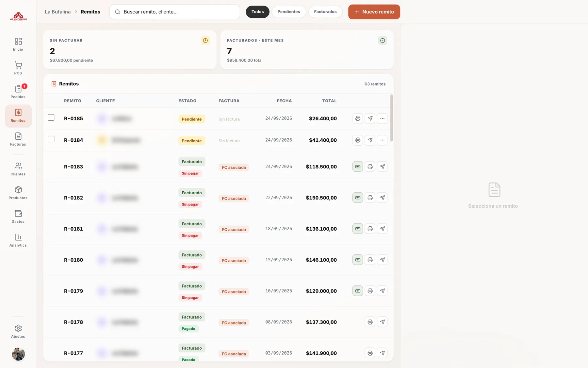Screen dimensions: 588x368
Task: Open Remitos in the sidebar
Action: click(18, 116)
